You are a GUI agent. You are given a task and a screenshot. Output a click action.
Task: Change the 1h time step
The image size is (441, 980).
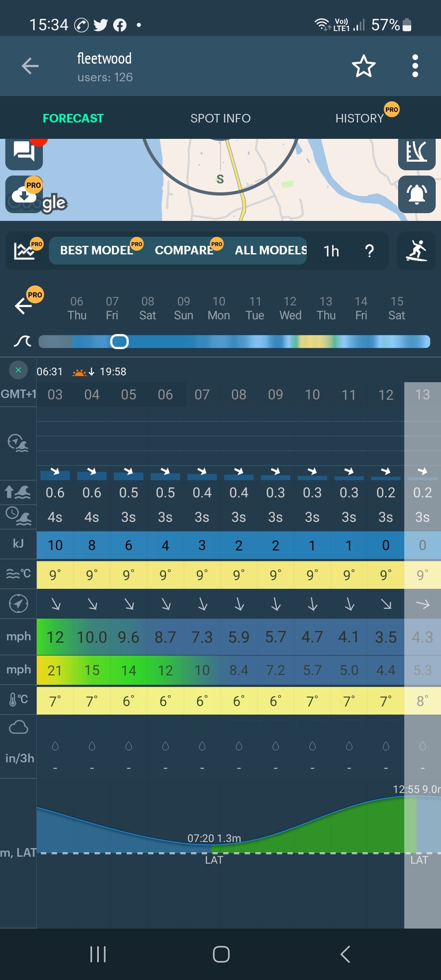(x=331, y=251)
